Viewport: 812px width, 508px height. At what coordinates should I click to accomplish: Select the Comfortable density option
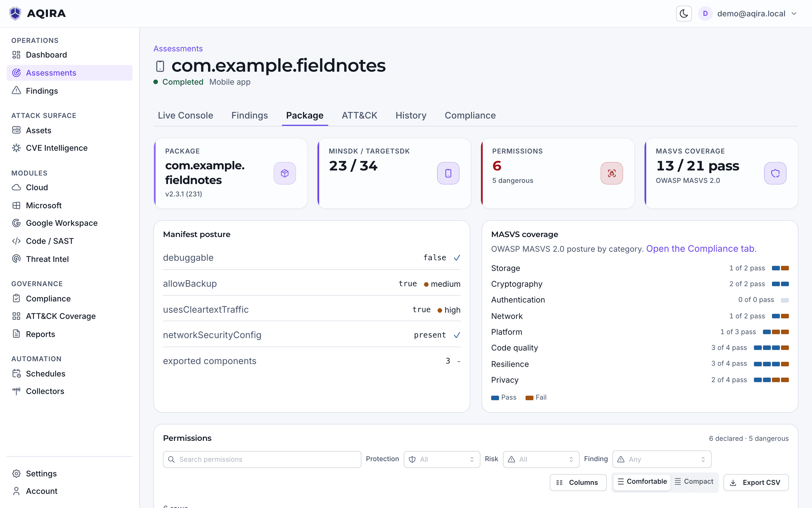click(642, 481)
